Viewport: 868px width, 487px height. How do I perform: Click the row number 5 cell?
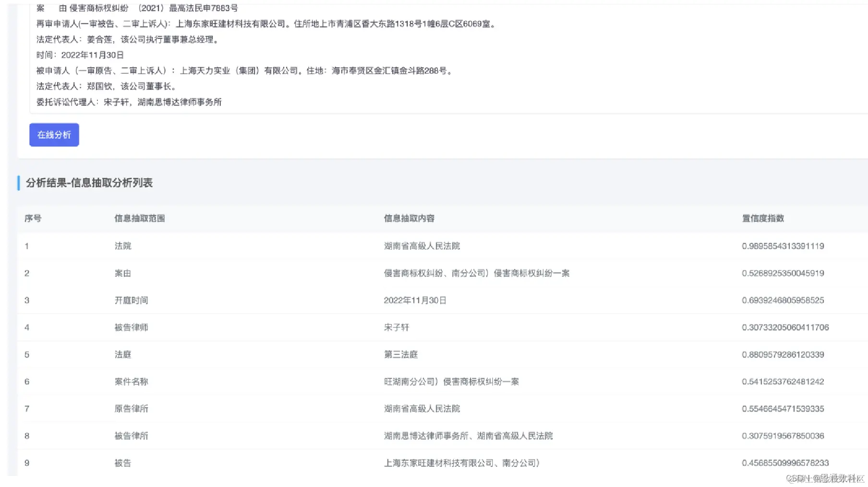point(27,354)
